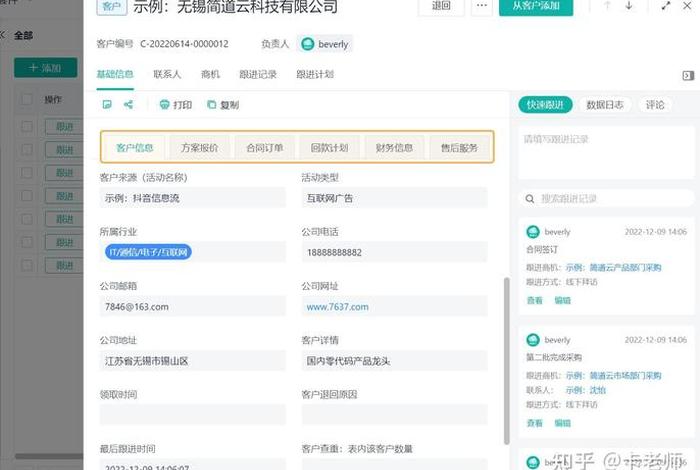Select the 客户信息 sub-tab
The height and width of the screenshot is (470, 700).
click(134, 148)
